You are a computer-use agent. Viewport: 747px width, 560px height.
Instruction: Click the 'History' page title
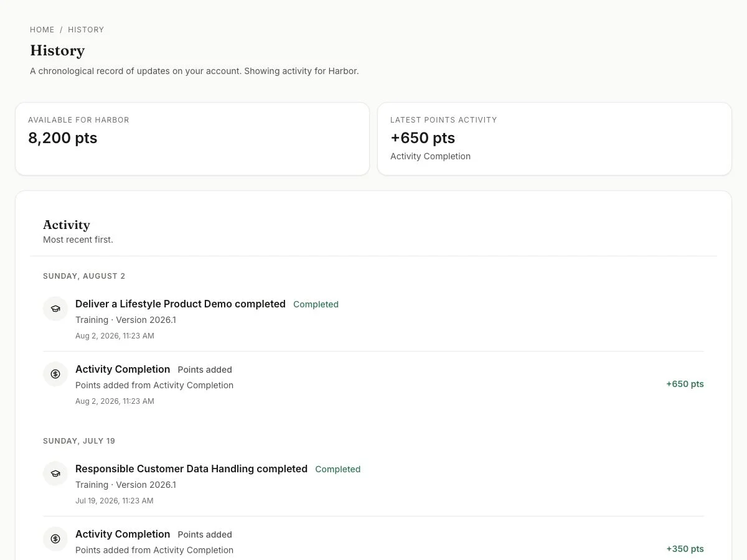tap(57, 50)
